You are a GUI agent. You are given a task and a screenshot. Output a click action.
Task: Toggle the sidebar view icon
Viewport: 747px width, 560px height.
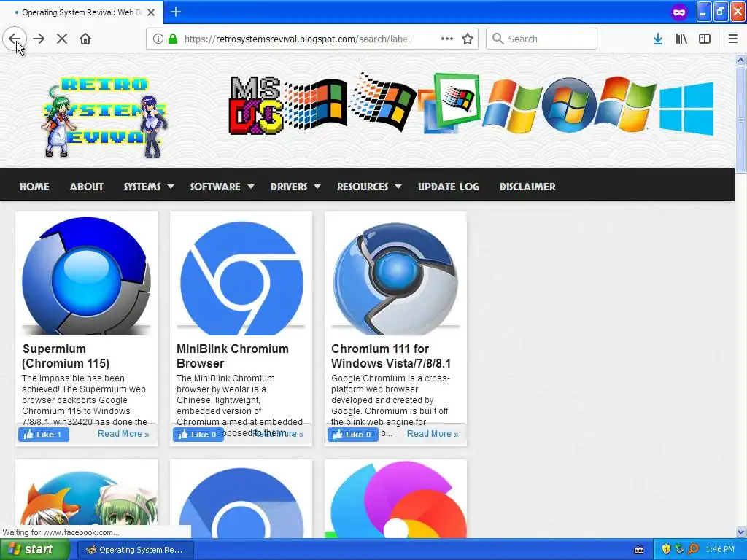click(705, 39)
